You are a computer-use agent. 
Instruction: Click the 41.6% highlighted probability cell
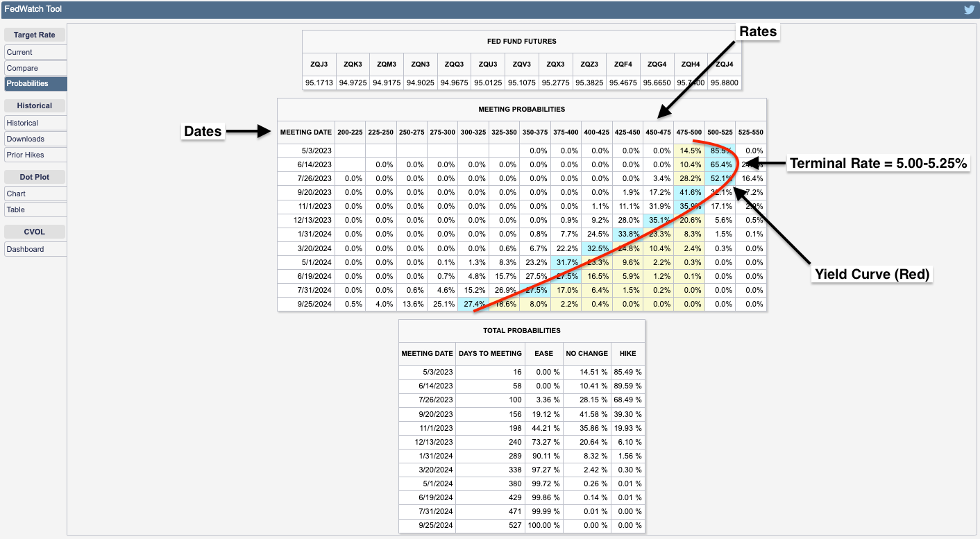tap(690, 192)
